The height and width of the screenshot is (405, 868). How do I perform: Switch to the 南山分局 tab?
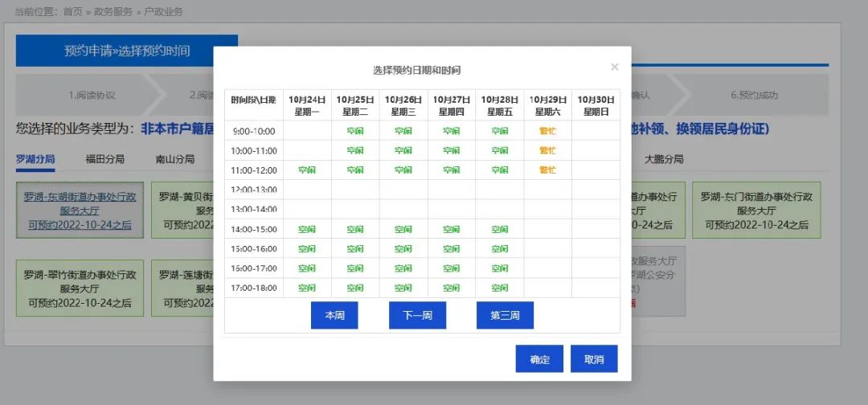(x=175, y=159)
